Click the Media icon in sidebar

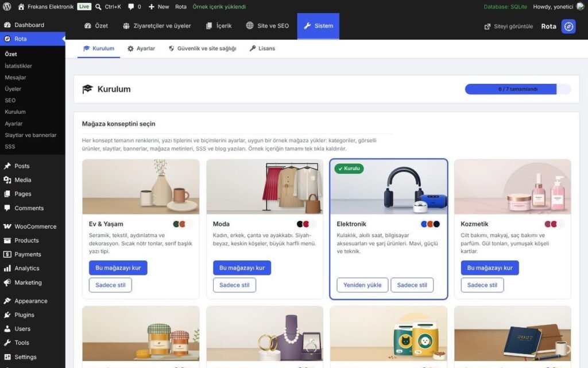click(x=7, y=180)
